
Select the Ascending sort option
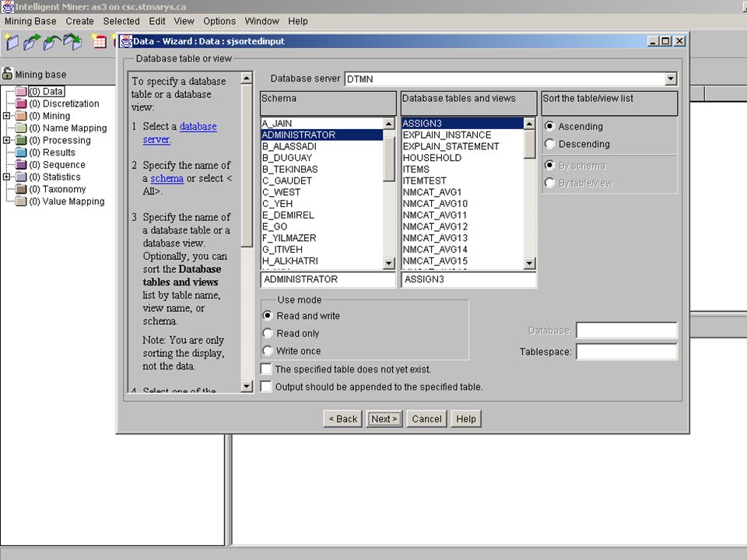point(550,126)
